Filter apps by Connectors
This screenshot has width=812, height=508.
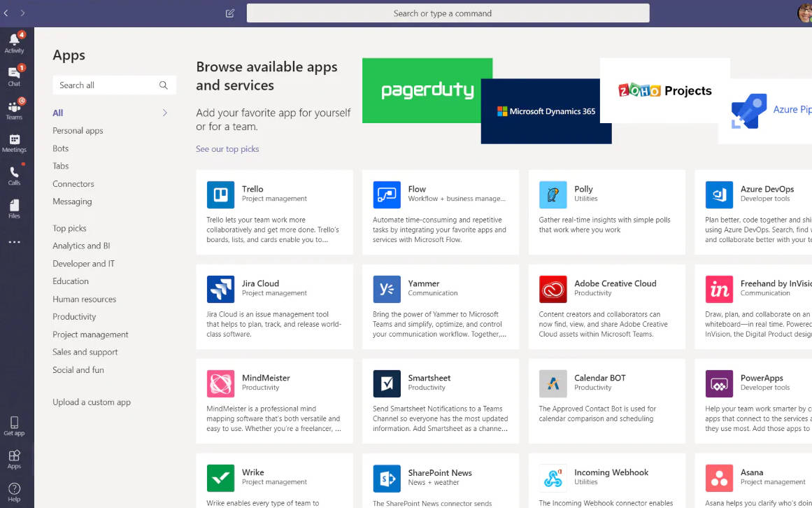click(73, 184)
